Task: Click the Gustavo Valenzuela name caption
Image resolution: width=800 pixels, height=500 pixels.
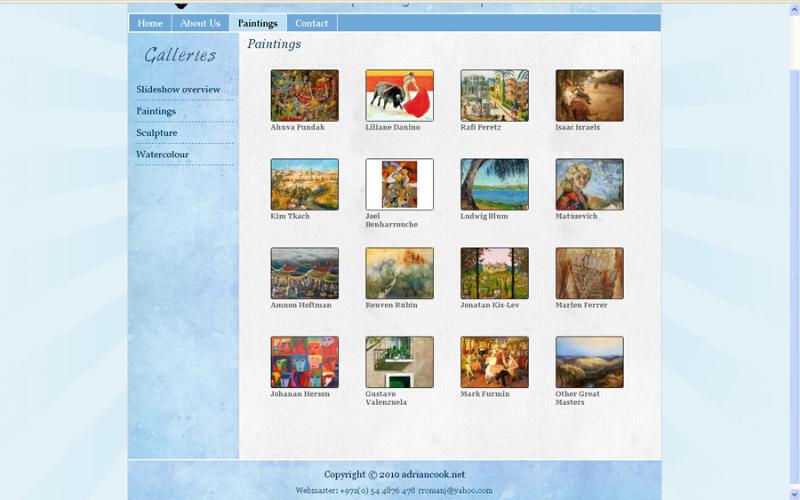Action: [386, 398]
